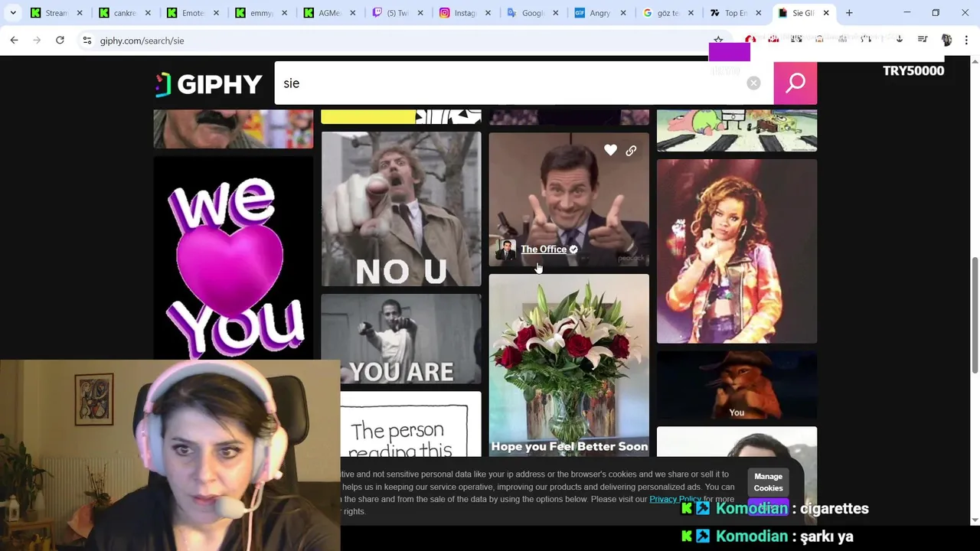Go back with the browser back arrow
980x551 pixels.
tap(14, 40)
